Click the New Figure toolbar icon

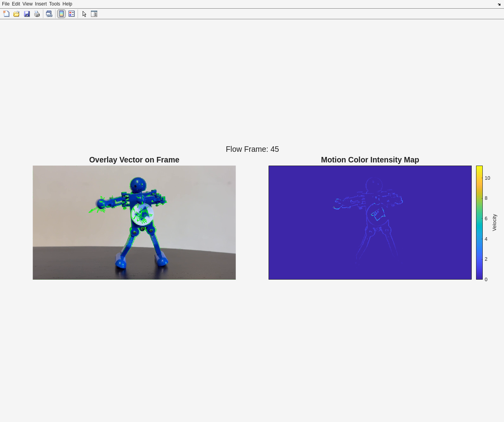point(6,14)
